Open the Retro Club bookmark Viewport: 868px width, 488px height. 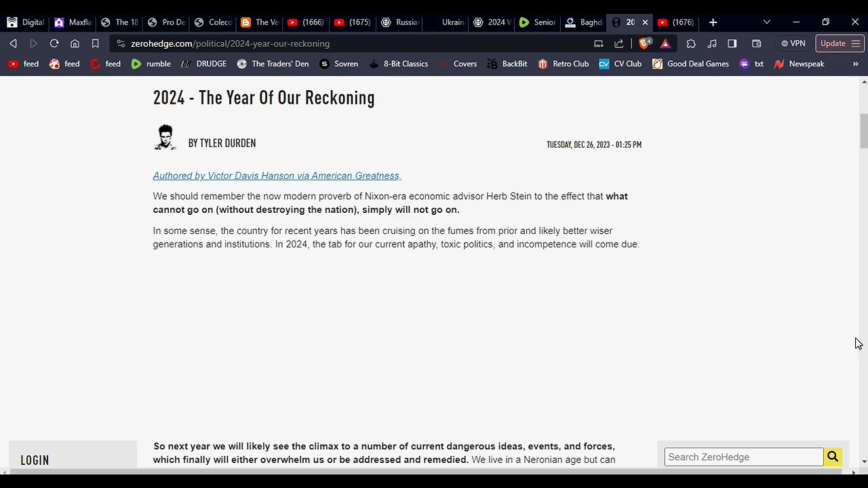(x=563, y=64)
